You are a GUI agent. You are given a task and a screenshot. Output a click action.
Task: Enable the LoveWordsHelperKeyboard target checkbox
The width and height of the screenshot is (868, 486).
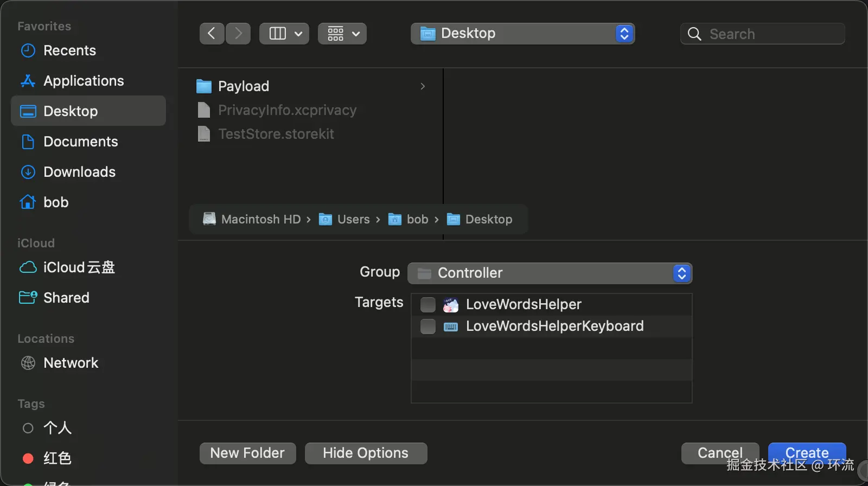pyautogui.click(x=428, y=327)
